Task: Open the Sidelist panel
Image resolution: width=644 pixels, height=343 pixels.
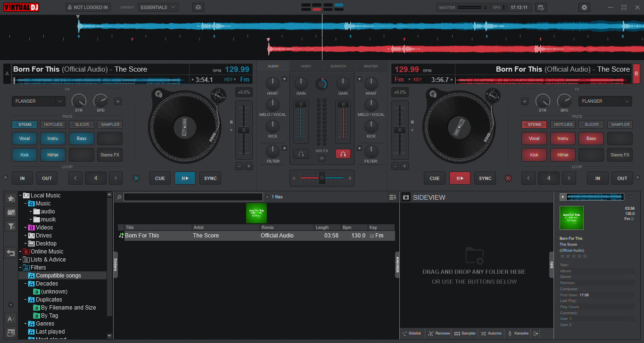Action: tap(412, 333)
